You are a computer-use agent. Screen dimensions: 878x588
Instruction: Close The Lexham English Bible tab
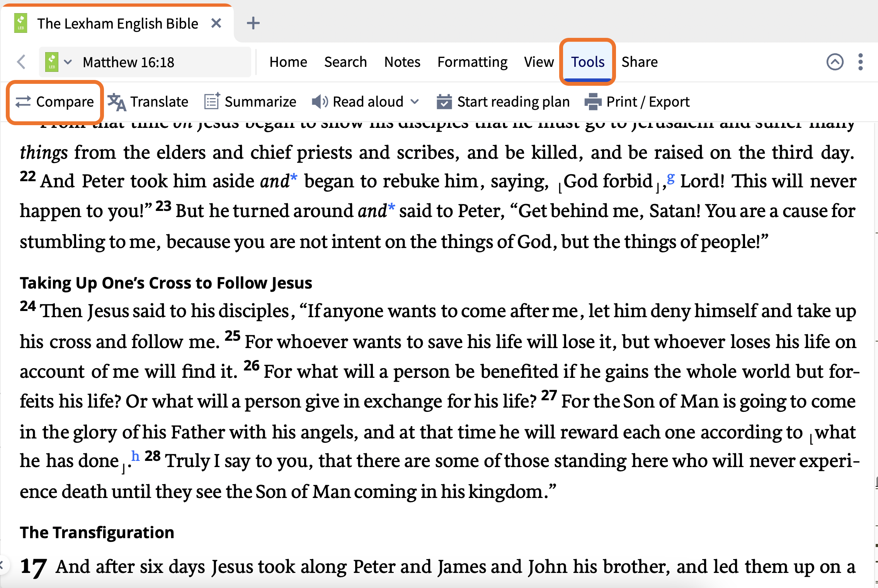pyautogui.click(x=216, y=23)
